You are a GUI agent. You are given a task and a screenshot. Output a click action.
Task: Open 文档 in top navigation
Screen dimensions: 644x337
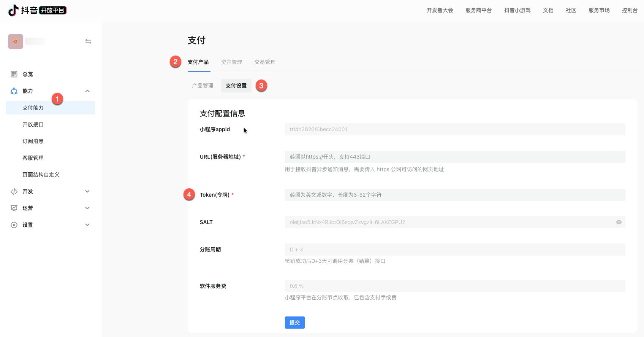(x=548, y=10)
